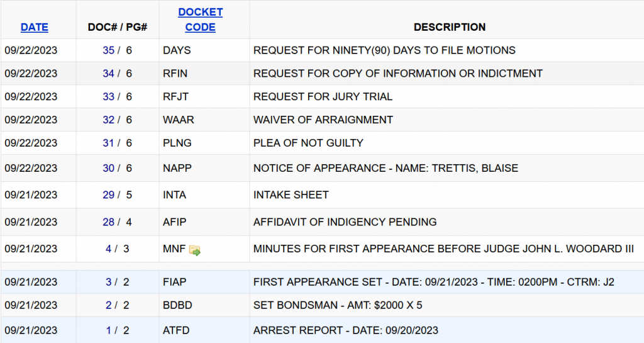Open document number 1 link
Screen dimensions: 644x343
(x=109, y=330)
